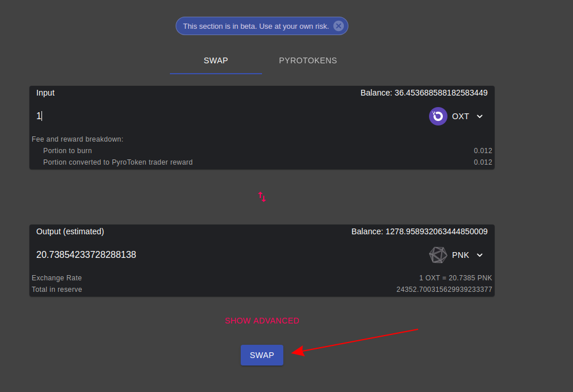The width and height of the screenshot is (573, 392).
Task: Expand SHOW ADVANCED options
Action: [x=262, y=321]
